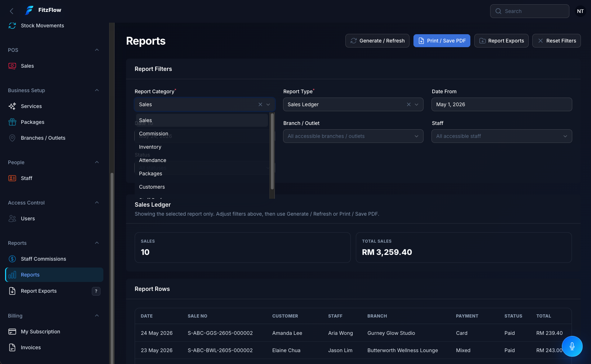Click the category dropdown list scrollbar

(272, 152)
